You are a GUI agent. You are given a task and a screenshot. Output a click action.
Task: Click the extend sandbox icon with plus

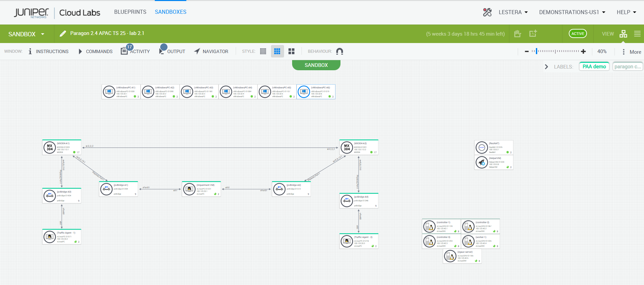tap(533, 34)
